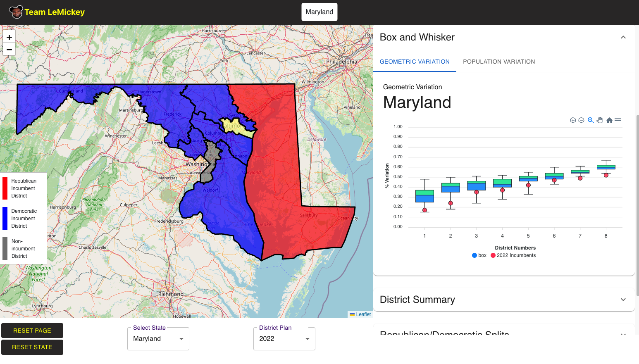
Task: Click the Box and Whisker heading
Action: coord(417,37)
